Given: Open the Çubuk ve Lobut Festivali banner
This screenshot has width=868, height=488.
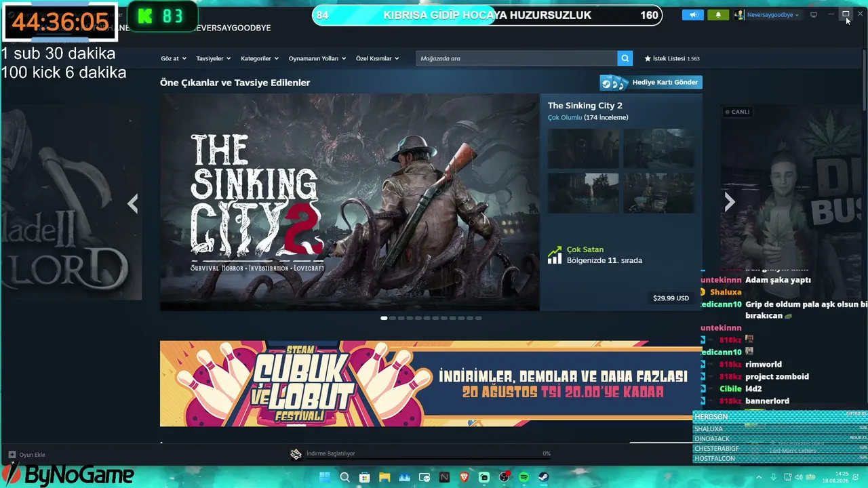Looking at the screenshot, I should [x=431, y=384].
